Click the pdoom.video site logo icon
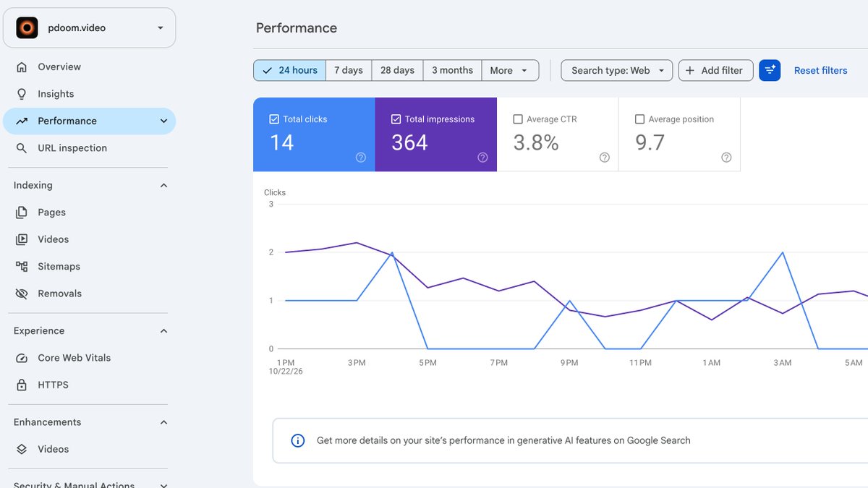Image resolution: width=868 pixels, height=488 pixels. point(27,28)
